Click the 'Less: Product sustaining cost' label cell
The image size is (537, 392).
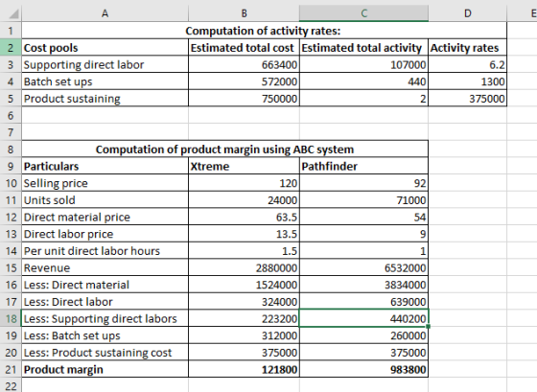(105, 353)
